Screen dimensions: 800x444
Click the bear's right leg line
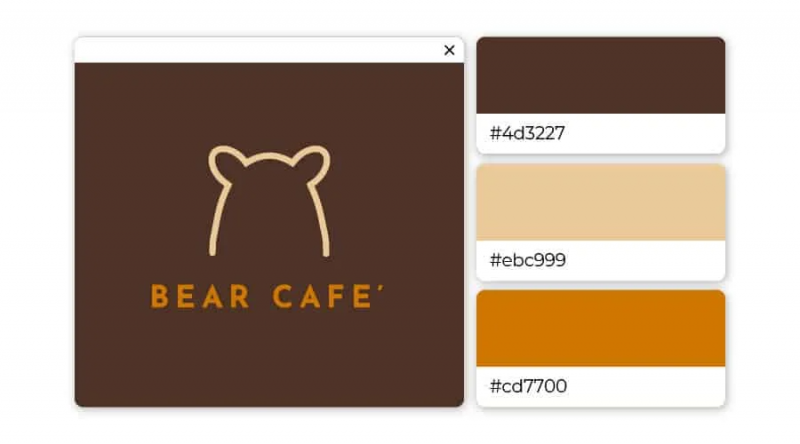click(x=320, y=219)
